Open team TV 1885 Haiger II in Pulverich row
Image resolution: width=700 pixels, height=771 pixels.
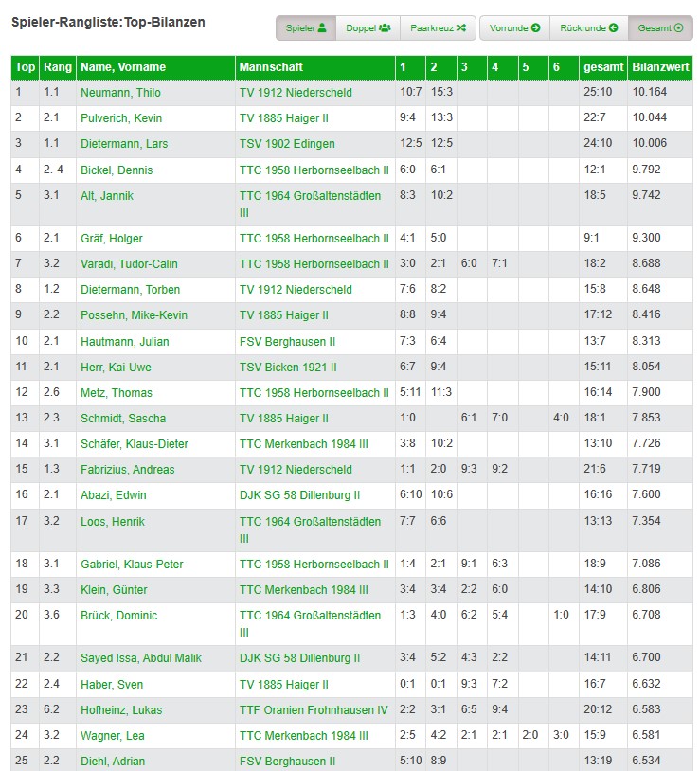tap(283, 118)
